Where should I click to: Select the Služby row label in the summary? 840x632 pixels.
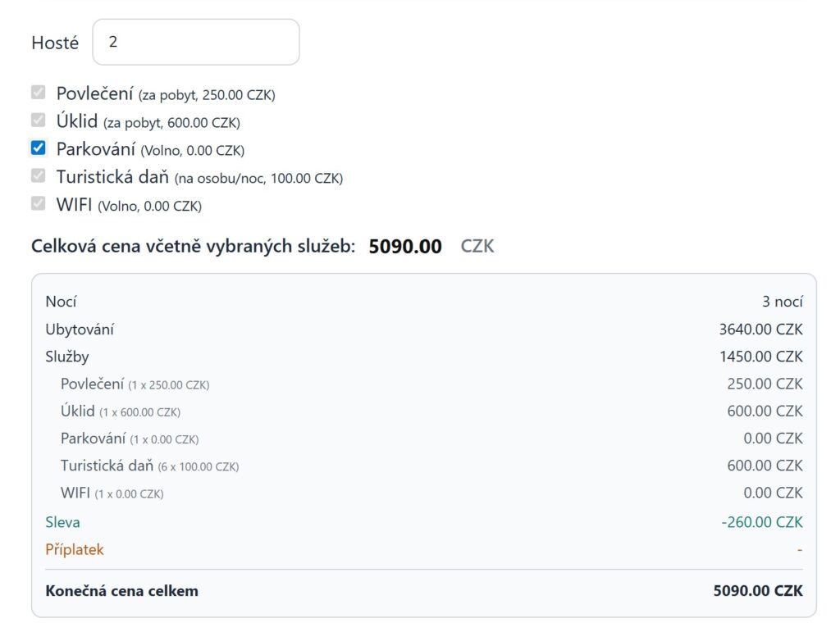[67, 357]
